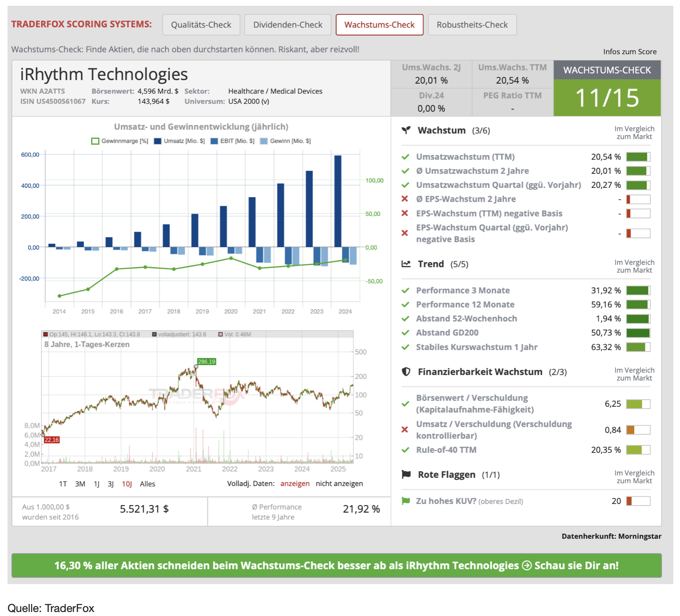Click the Datenherkunft: Morningstar text
Screen dimensions: 680x616
point(611,536)
